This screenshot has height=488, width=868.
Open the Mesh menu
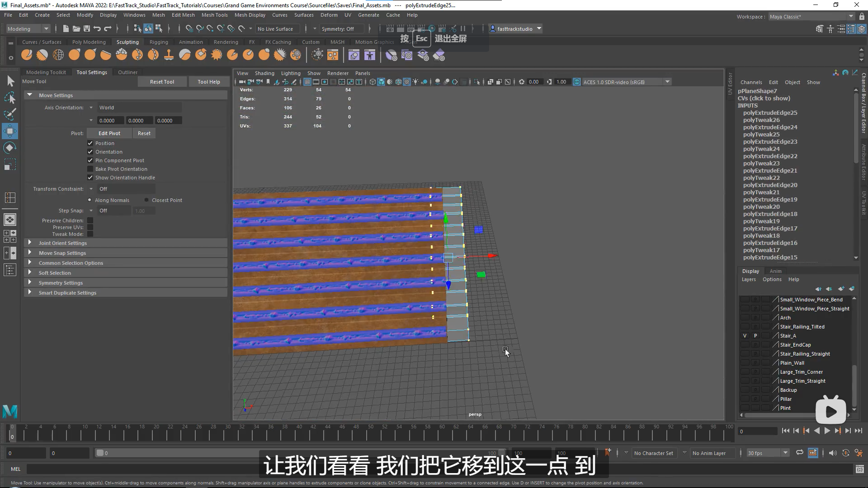159,15
